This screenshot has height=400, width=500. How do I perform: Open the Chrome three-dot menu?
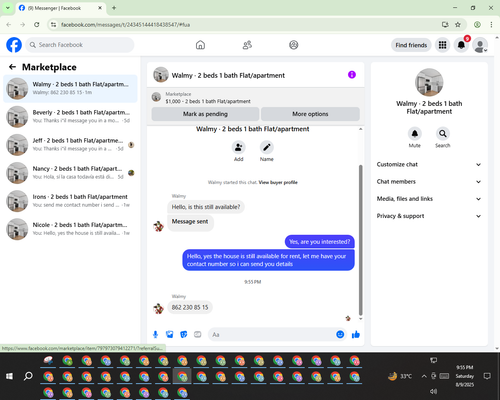(491, 24)
